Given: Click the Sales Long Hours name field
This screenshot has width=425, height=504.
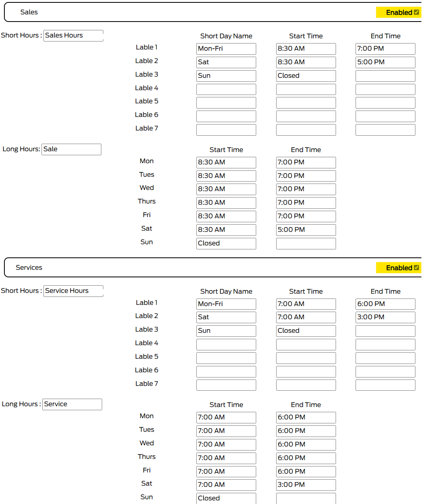Looking at the screenshot, I should 71,149.
